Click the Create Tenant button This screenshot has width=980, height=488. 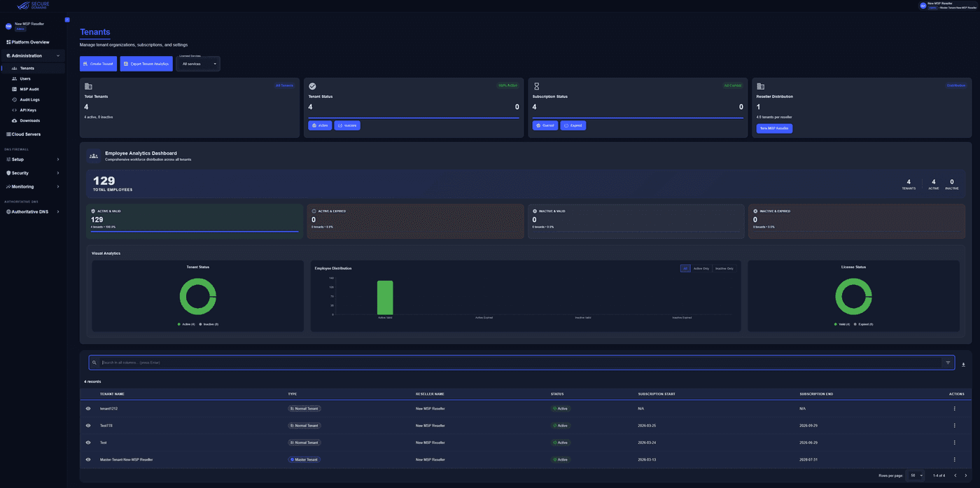click(99, 64)
